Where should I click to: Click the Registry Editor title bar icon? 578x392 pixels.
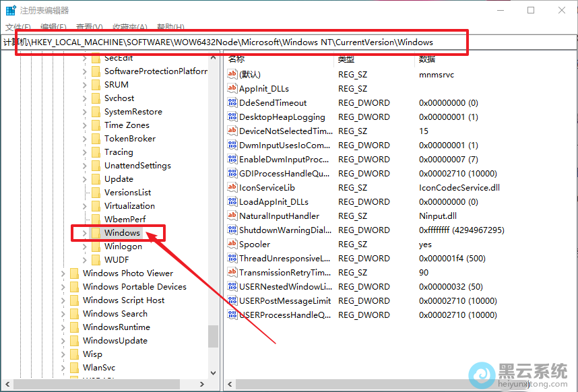[11, 10]
